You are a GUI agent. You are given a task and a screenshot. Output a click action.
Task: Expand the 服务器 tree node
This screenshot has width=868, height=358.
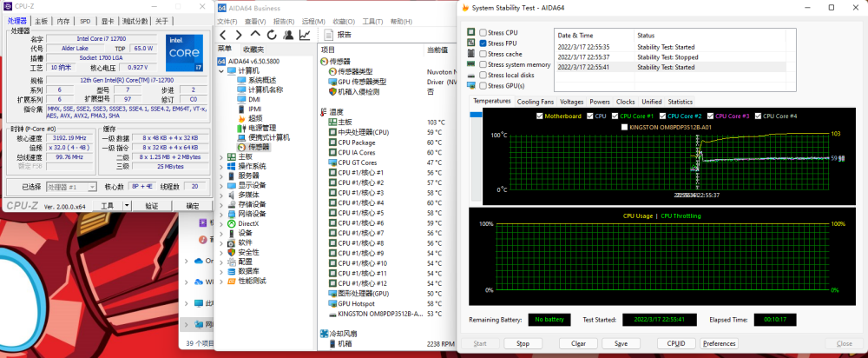[222, 176]
